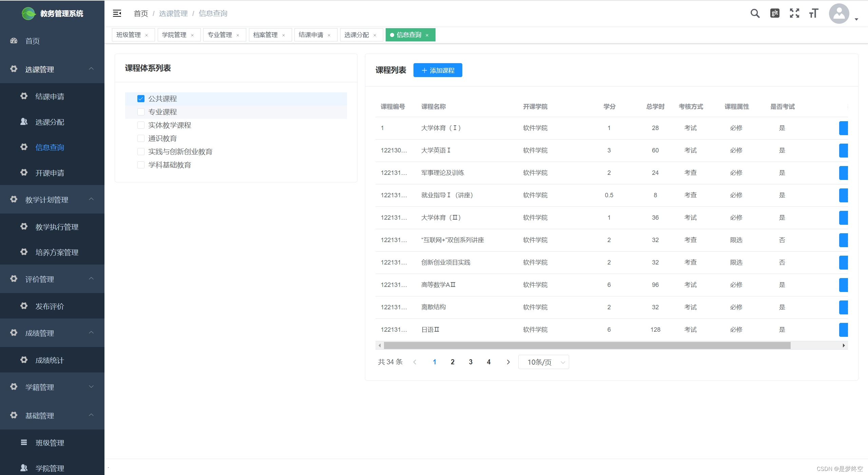
Task: Click the scrollbar left arrow below table
Action: 380,346
